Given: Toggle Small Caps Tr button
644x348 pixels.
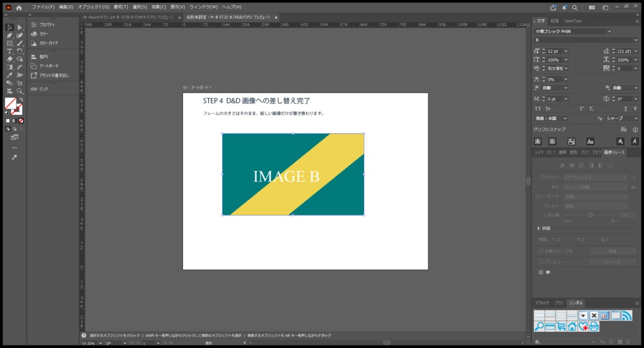Looking at the screenshot, I should coord(548,109).
